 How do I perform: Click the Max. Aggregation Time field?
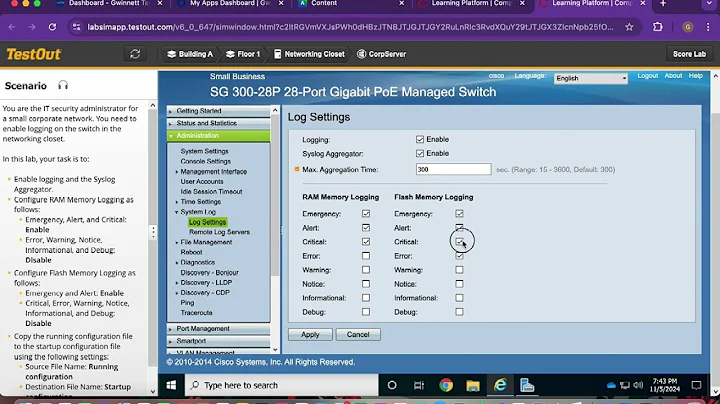[x=453, y=169]
